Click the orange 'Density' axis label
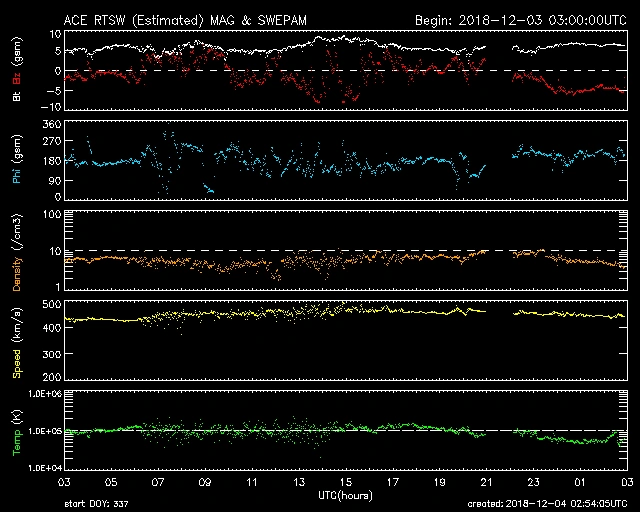640x512 pixels. coord(17,274)
